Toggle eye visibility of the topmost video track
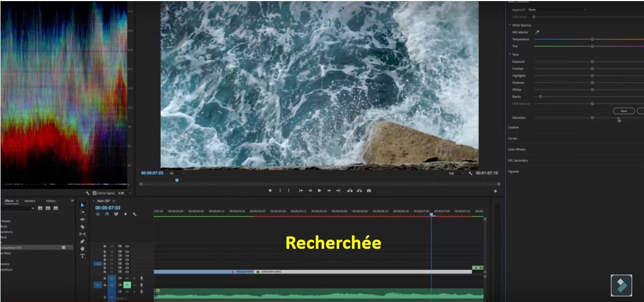Viewport: 644px width, 302px height. 127,246
